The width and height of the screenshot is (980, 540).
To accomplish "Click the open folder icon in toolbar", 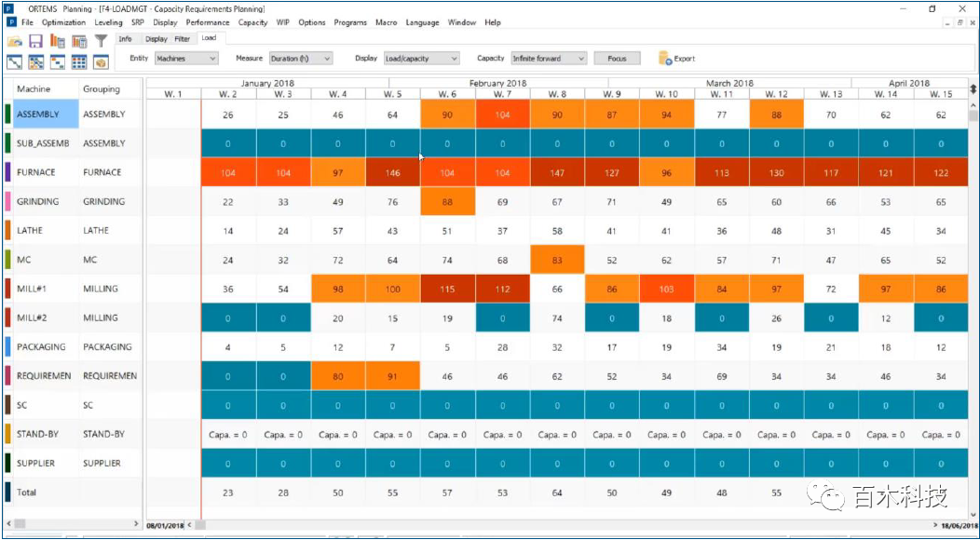I will (15, 41).
